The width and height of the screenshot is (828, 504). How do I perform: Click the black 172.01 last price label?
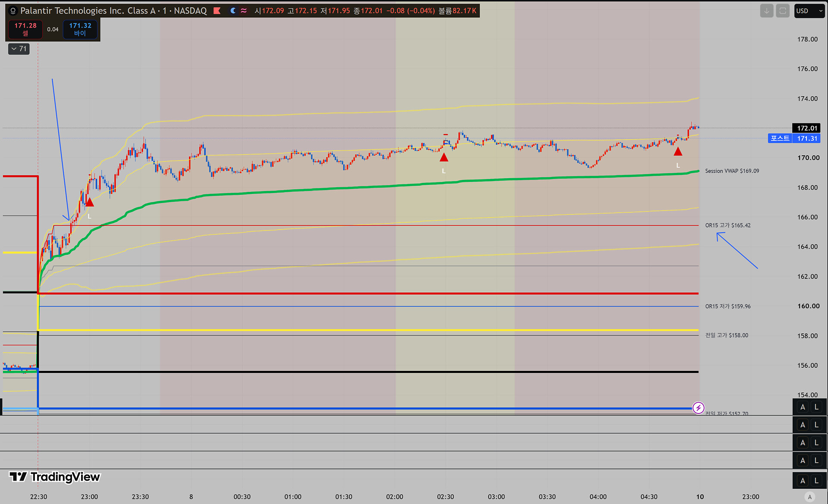[807, 128]
